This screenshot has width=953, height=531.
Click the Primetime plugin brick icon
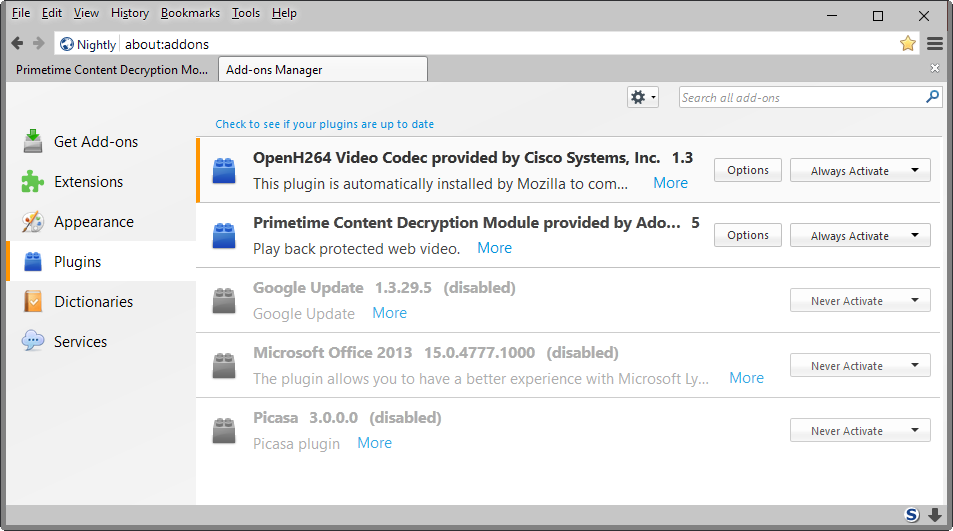click(x=224, y=236)
